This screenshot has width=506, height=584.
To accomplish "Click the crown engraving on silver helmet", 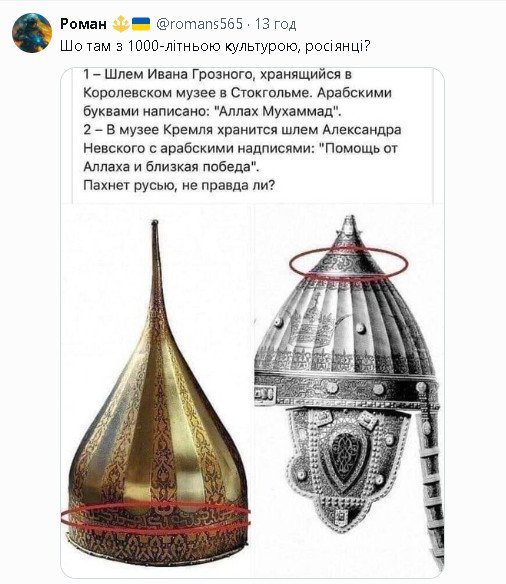I will 309,330.
